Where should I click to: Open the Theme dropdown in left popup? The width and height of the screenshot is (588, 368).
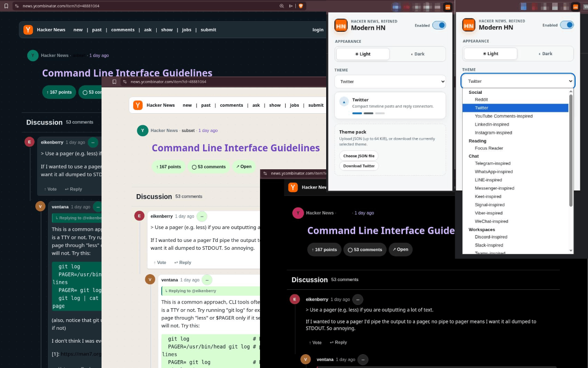click(x=390, y=81)
